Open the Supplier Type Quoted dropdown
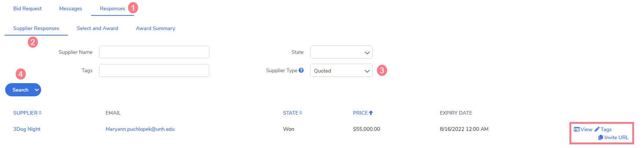This screenshot has width=644, height=148. tap(341, 71)
